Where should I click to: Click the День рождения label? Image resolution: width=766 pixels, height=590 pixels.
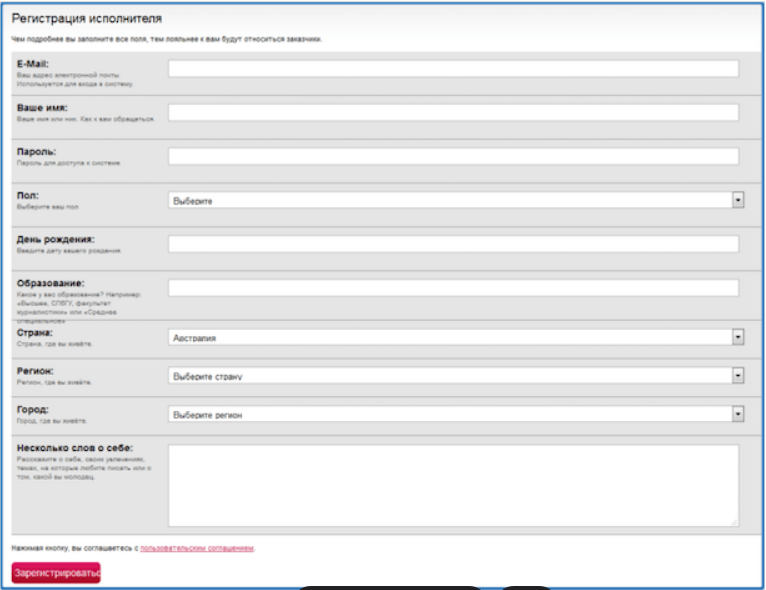coord(55,239)
